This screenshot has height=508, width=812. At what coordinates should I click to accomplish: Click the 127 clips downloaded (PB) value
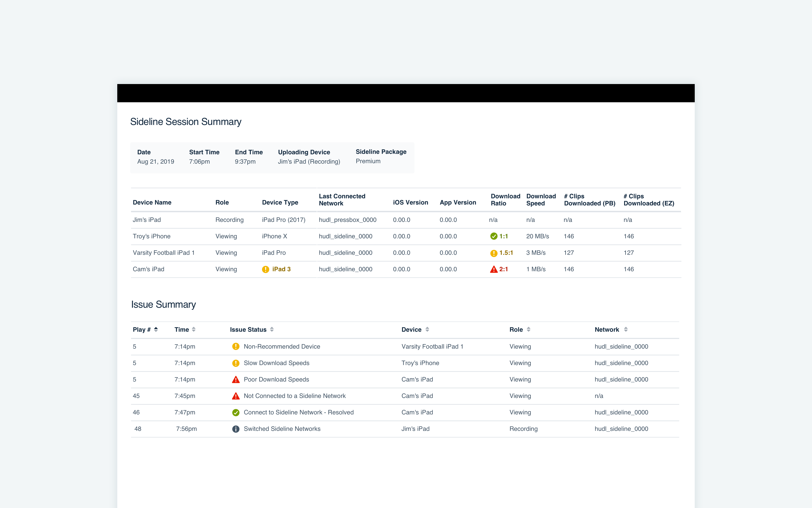tap(569, 253)
